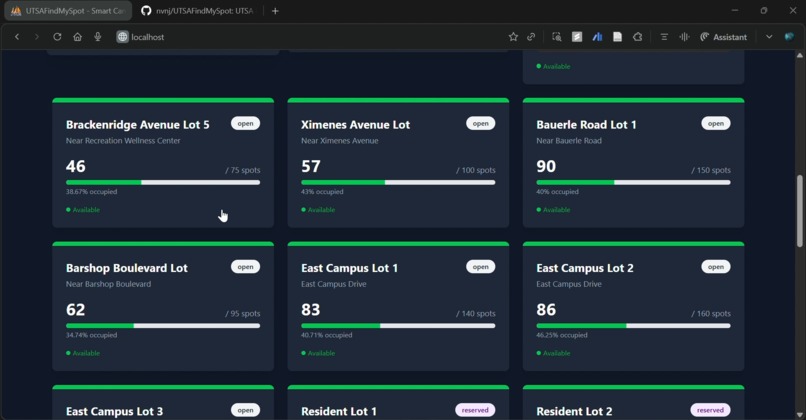Open the Assistant panel
806x420 pixels.
tap(723, 37)
